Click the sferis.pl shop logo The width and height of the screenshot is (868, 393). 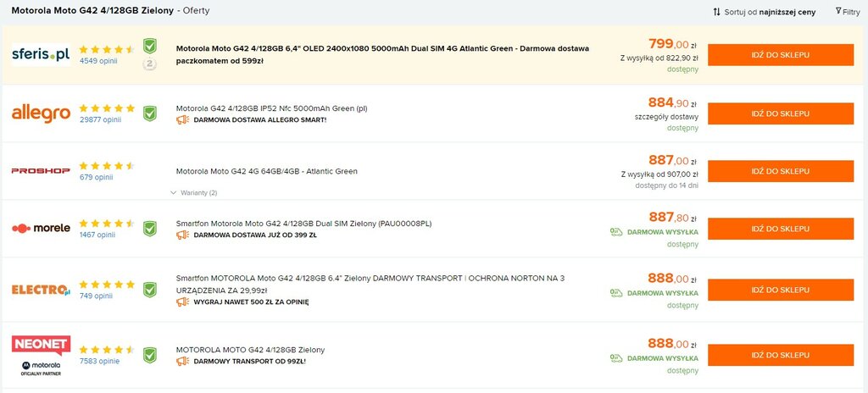click(x=41, y=55)
